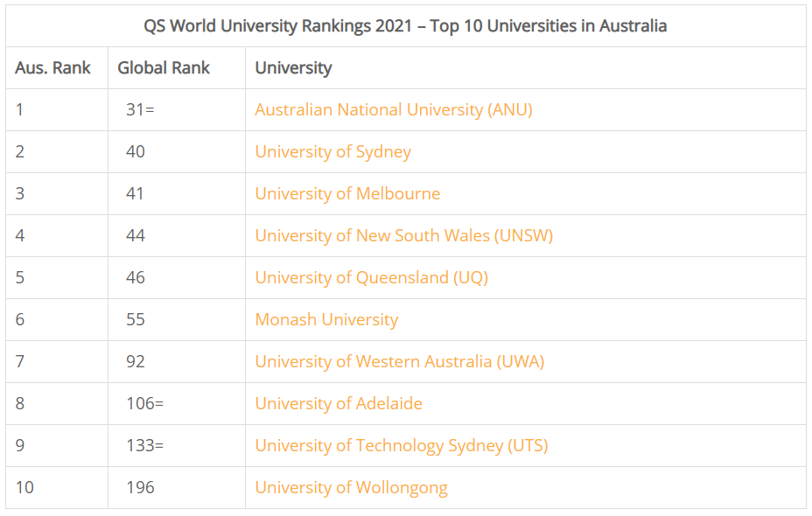Select the global rank cell showing 106=
The height and width of the screenshot is (516, 812).
144,404
